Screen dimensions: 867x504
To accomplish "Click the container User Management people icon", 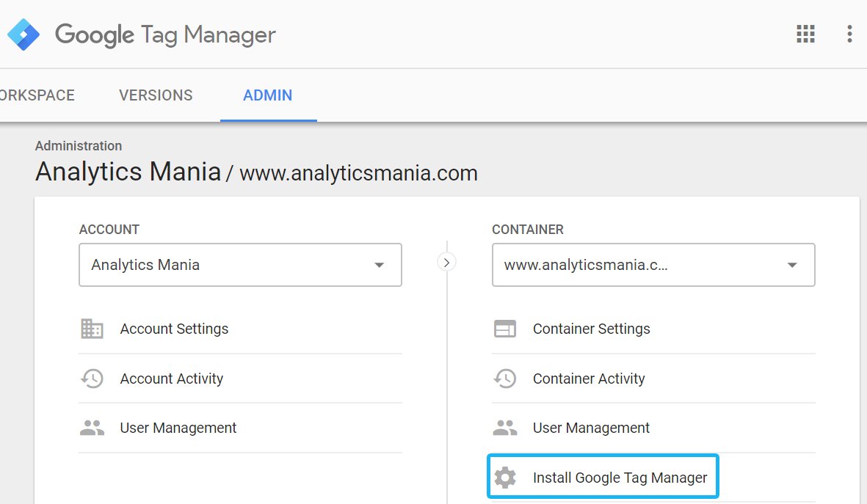I will coord(505,428).
